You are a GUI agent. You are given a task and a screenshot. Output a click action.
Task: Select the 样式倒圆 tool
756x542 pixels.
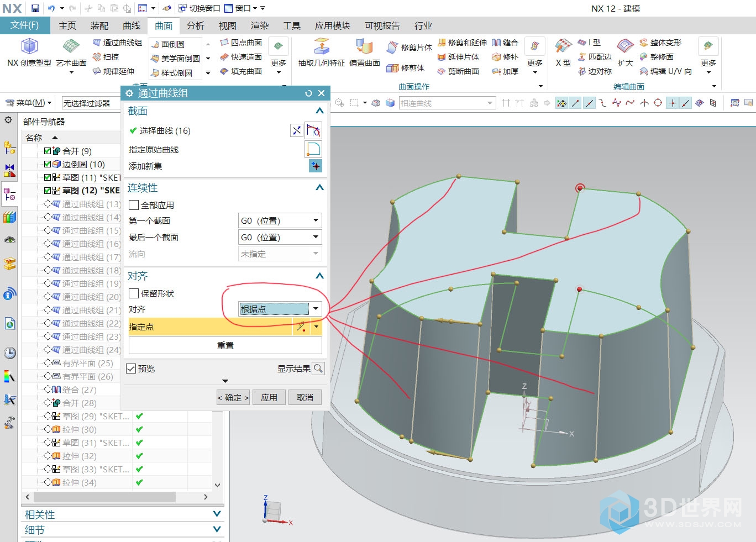coord(172,73)
